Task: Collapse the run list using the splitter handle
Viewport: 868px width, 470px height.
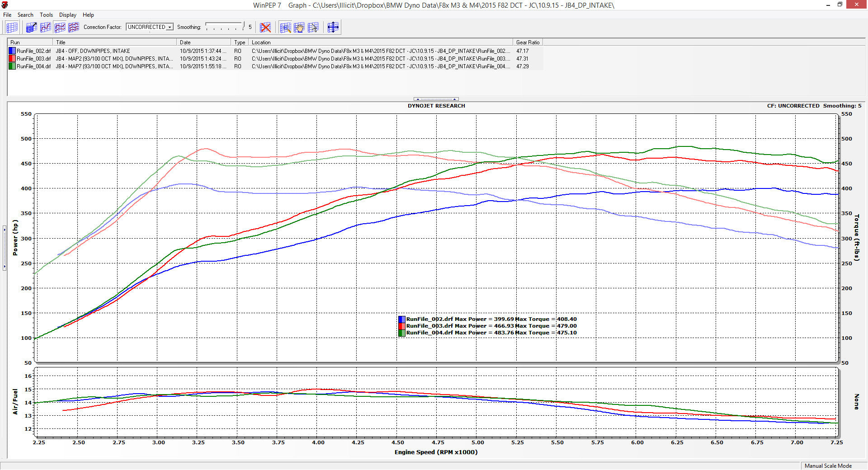Action: (436, 99)
